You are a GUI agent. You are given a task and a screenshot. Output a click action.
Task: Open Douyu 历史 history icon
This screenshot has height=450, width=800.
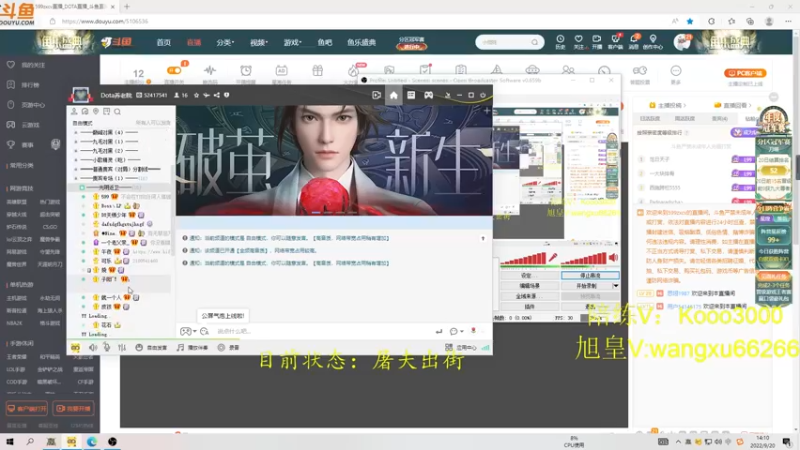[560, 42]
